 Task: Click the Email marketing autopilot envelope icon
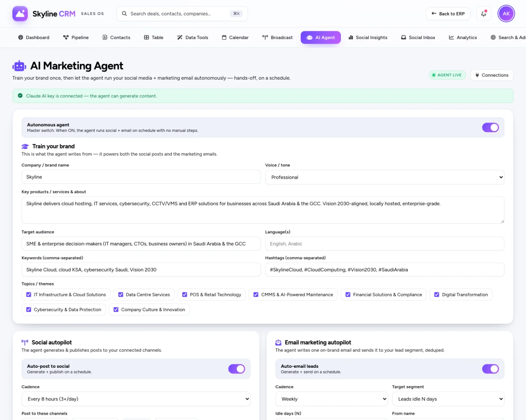point(278,343)
